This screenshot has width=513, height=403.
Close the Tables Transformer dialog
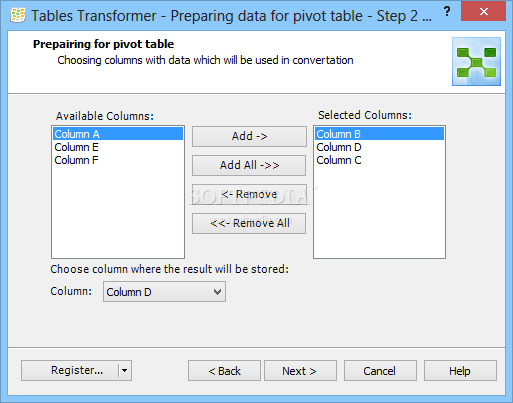[x=484, y=12]
